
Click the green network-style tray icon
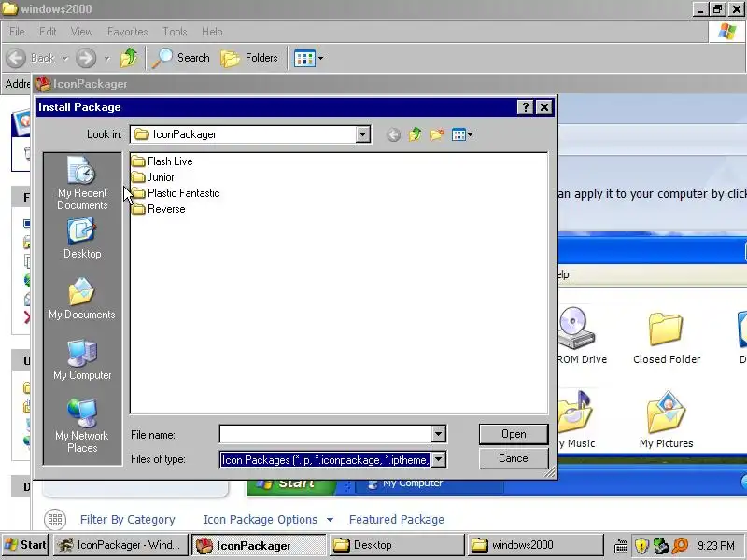click(x=661, y=545)
